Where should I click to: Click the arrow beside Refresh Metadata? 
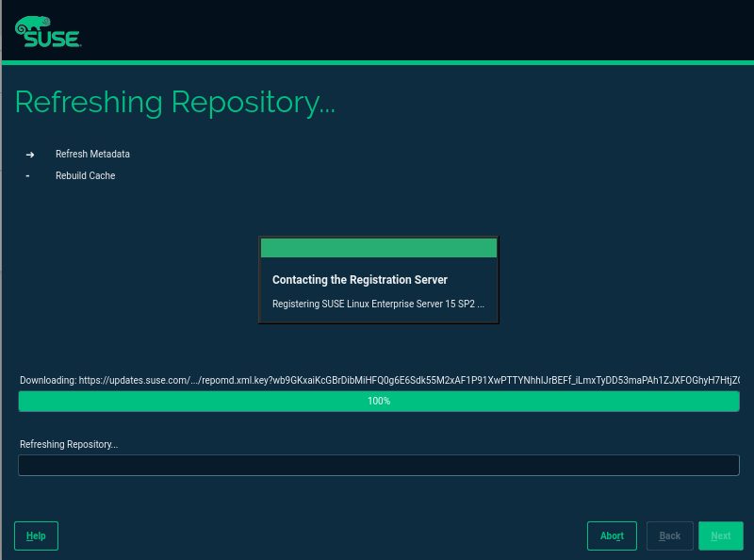click(30, 155)
